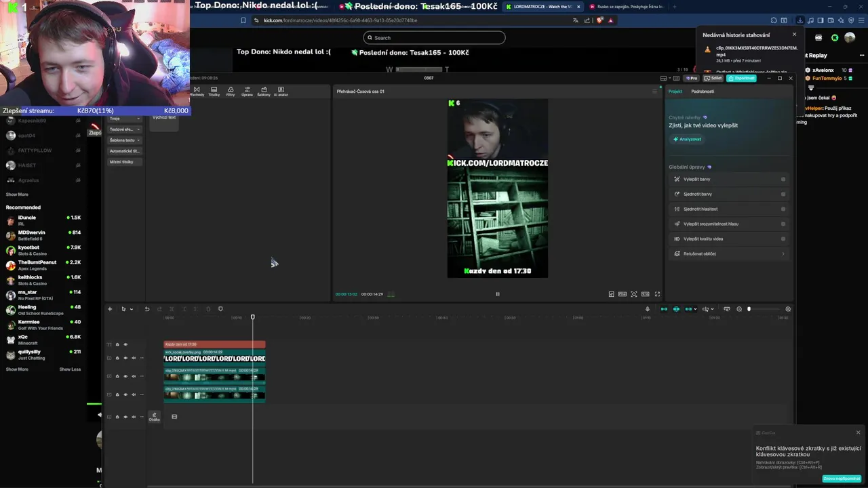
Task: Toggle Vylepšit srozumitelnost hlasu switch
Action: [783, 224]
